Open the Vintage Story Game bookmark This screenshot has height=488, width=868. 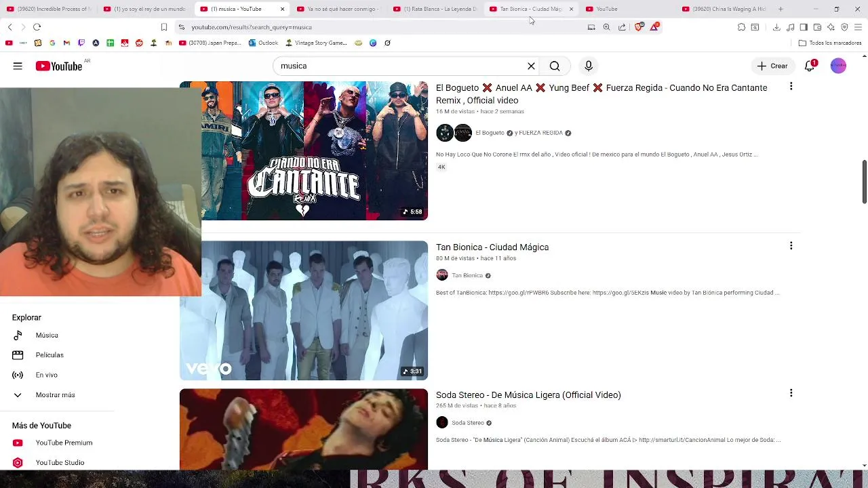(317, 43)
